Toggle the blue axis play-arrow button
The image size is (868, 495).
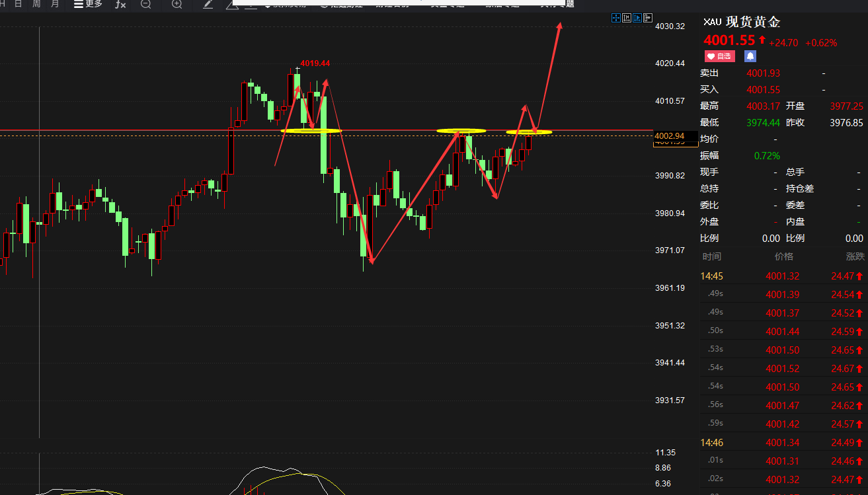coord(637,18)
